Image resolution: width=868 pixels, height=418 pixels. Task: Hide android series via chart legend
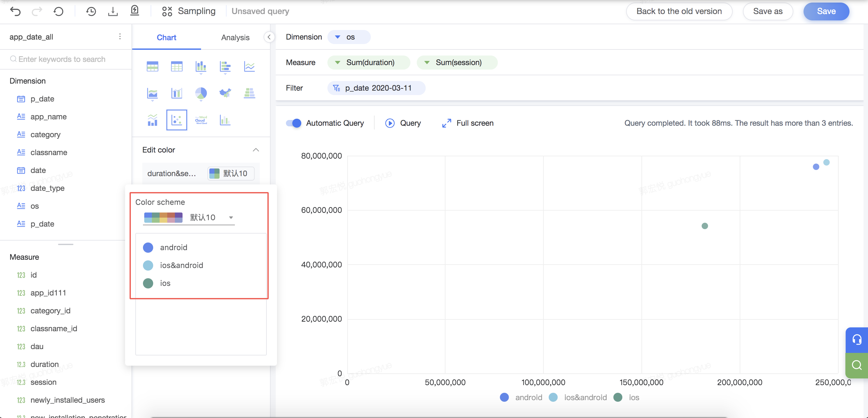tap(520, 398)
